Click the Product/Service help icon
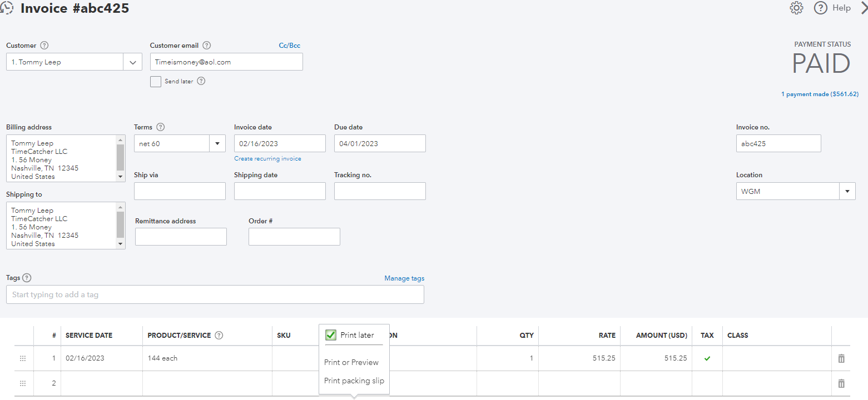 [x=219, y=335]
